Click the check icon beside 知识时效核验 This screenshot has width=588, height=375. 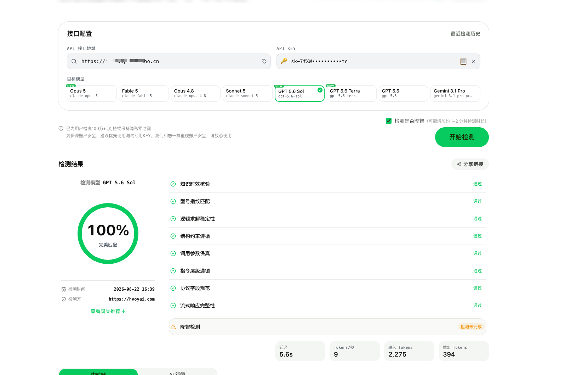coord(173,184)
